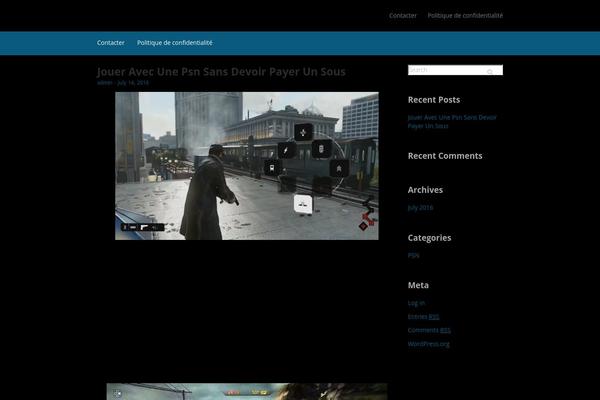
Task: Click the search magnifier icon
Action: point(489,72)
